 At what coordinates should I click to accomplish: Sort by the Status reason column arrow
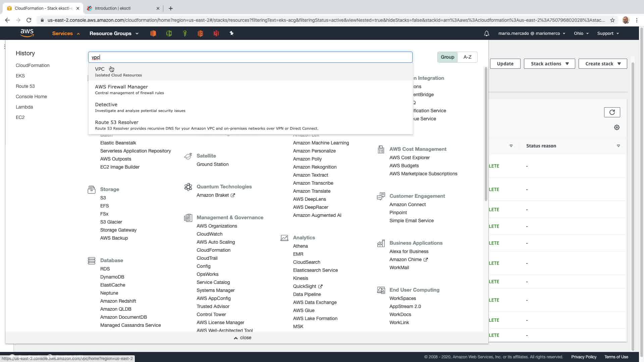coord(618,146)
